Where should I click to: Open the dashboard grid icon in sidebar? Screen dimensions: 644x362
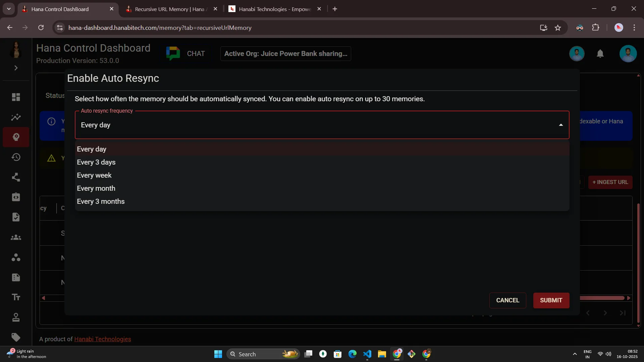16,97
